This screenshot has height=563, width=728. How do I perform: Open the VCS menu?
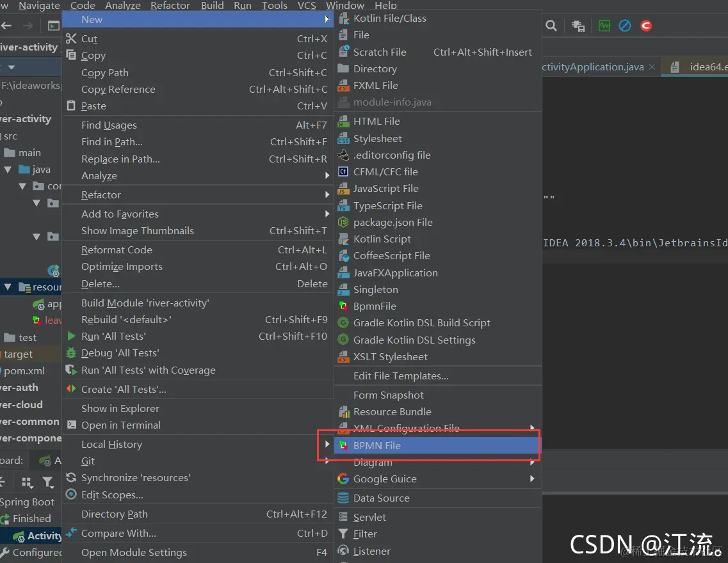[307, 6]
